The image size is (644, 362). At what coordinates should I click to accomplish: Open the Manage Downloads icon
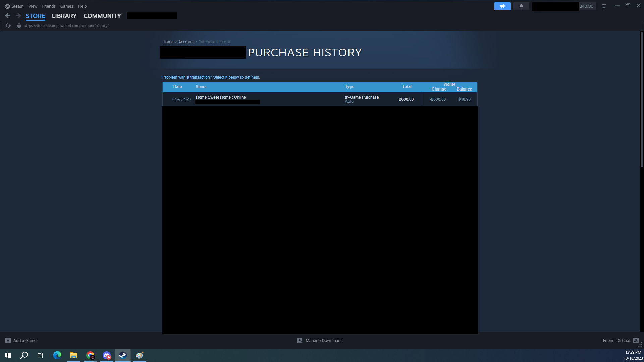[300, 340]
